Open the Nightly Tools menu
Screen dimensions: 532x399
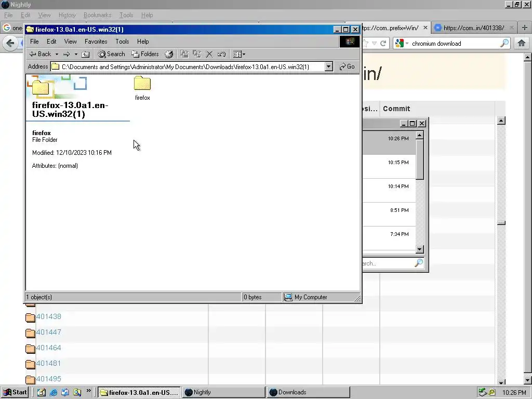126,15
